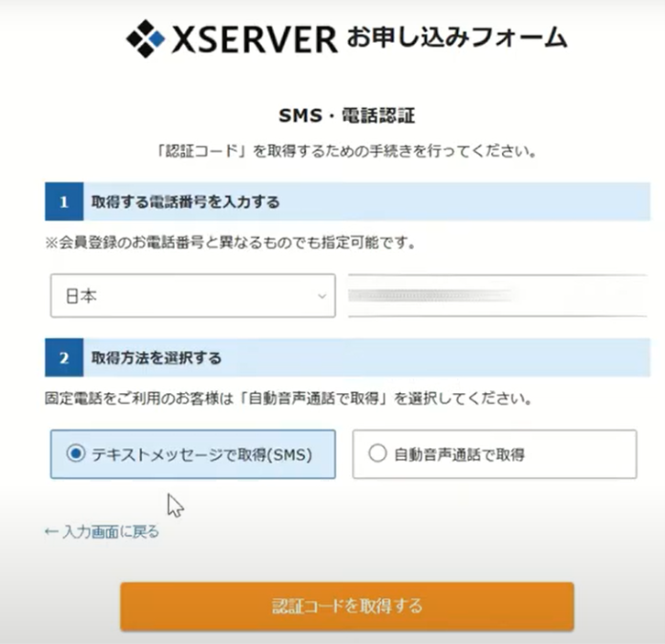This screenshot has height=644, width=665.
Task: Click the お申し込みフォーム title text
Action: tap(457, 38)
